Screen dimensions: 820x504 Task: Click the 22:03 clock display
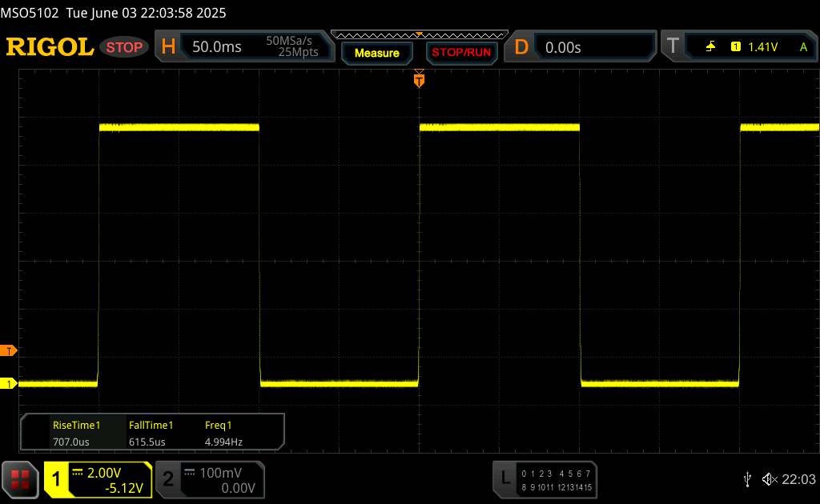(798, 479)
